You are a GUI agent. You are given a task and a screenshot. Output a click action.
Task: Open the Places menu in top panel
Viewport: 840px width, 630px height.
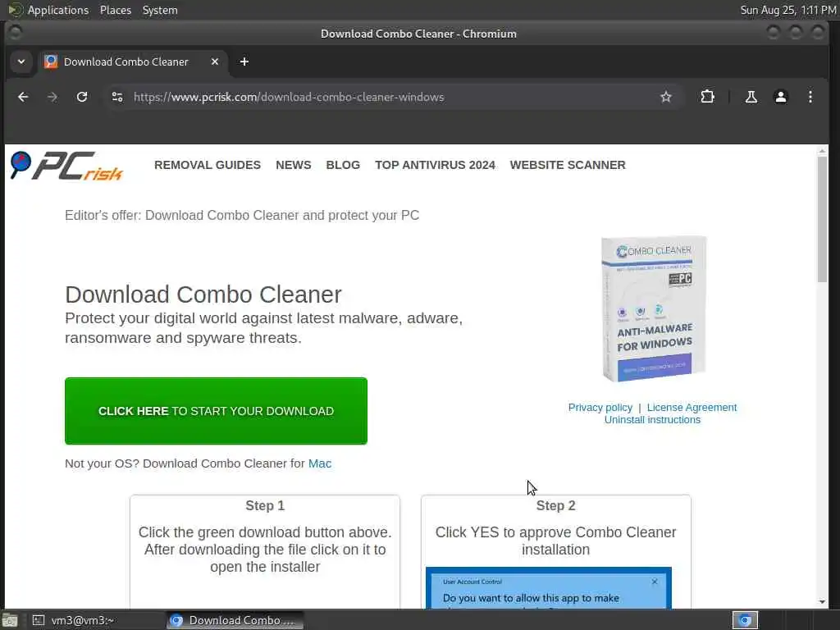[115, 10]
